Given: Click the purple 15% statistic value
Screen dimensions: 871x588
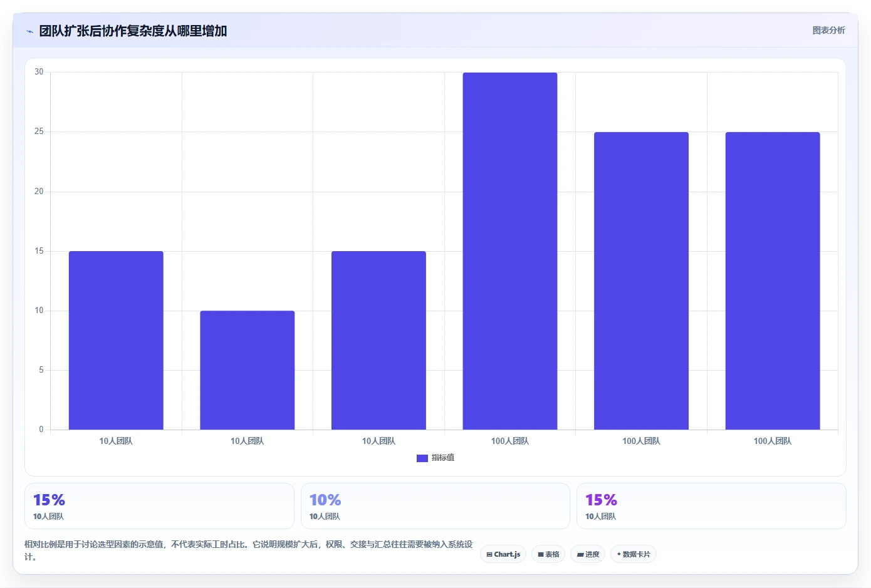Looking at the screenshot, I should tap(601, 500).
